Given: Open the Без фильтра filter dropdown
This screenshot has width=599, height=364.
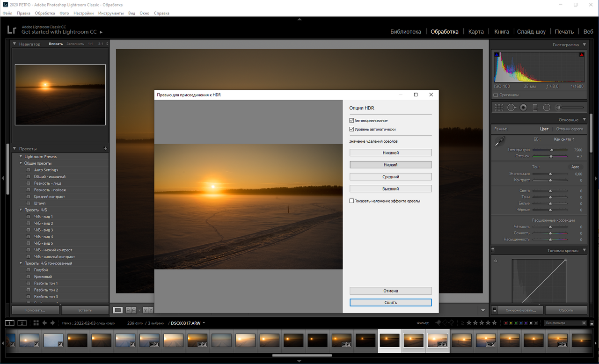Looking at the screenshot, I should click(x=565, y=323).
